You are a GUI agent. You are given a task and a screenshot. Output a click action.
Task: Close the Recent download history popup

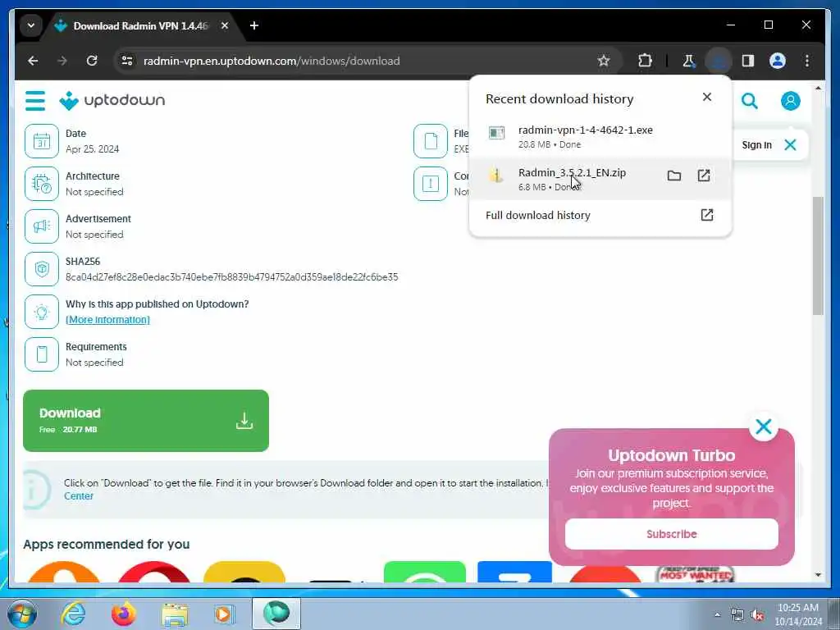click(x=707, y=97)
